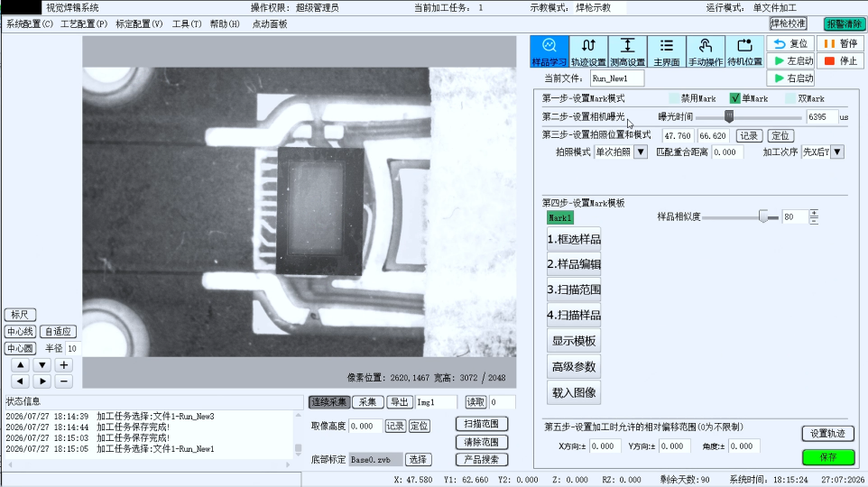This screenshot has height=487, width=868.
Task: Toggle the 标尺 ruler overlay
Action: click(20, 315)
